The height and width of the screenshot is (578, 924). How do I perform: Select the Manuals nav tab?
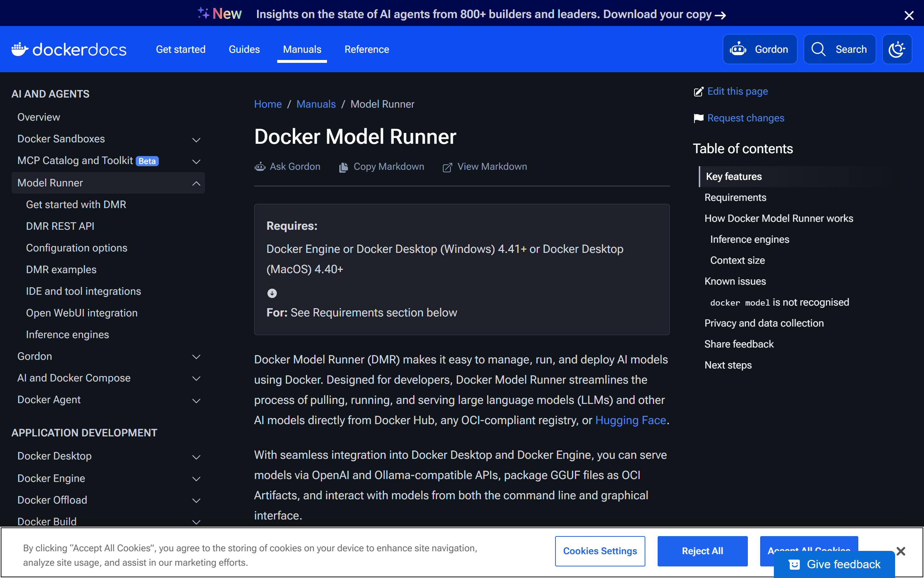tap(302, 49)
